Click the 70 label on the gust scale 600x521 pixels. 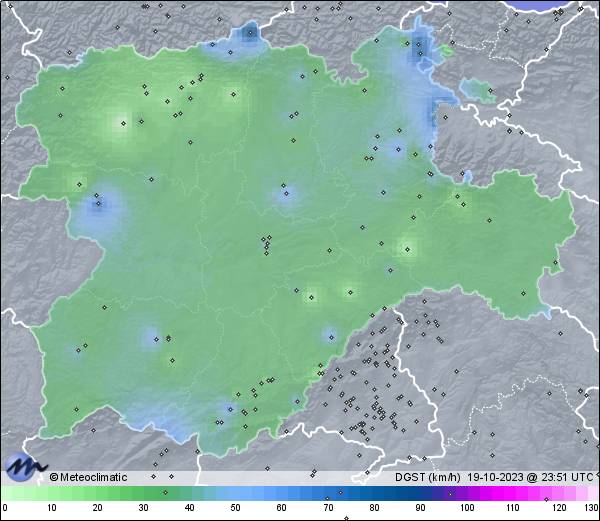click(328, 508)
